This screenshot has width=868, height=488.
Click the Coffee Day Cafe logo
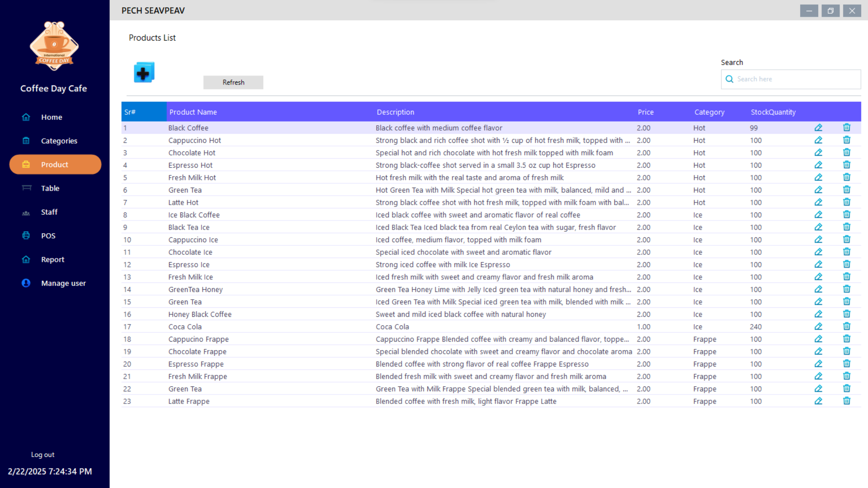pos(54,46)
